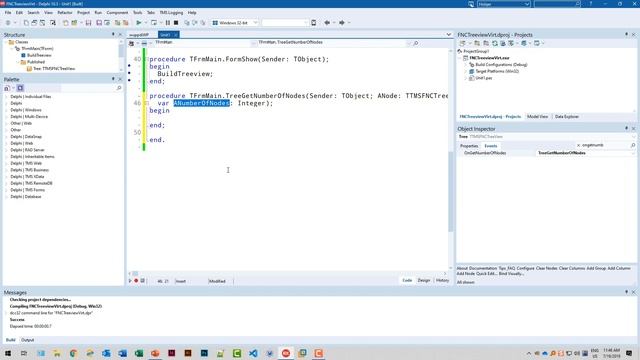Screen dimensions: 640x360
Task: Switch to Model View tab
Action: [537, 117]
